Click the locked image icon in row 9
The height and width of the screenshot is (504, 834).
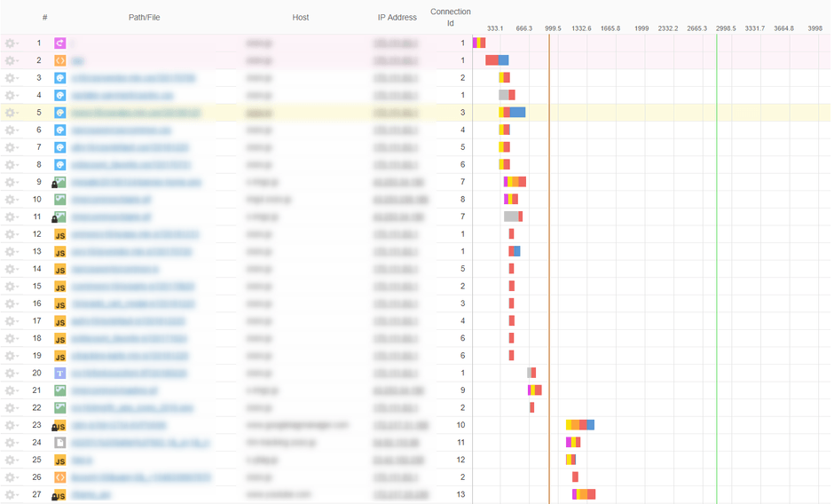coord(59,182)
